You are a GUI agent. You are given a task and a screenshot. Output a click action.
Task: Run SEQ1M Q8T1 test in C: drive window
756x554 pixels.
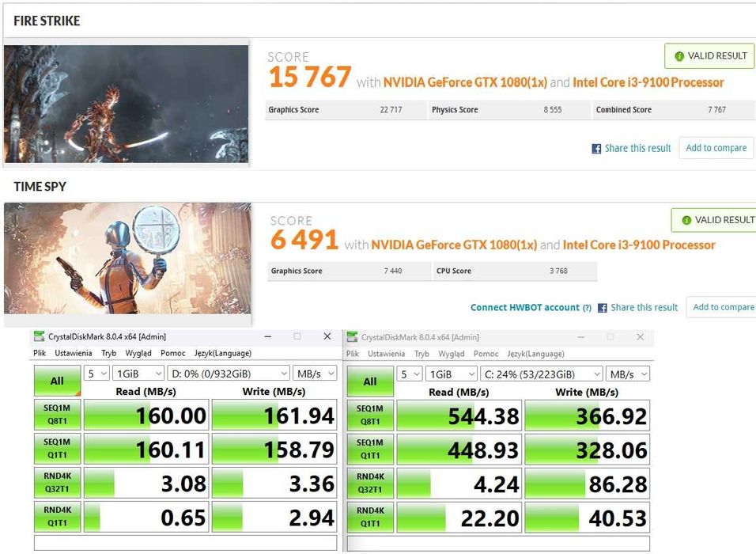370,415
